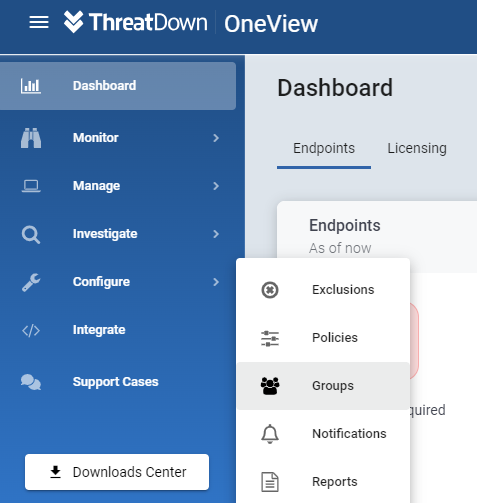Switch to the Endpoints tab

coord(324,148)
